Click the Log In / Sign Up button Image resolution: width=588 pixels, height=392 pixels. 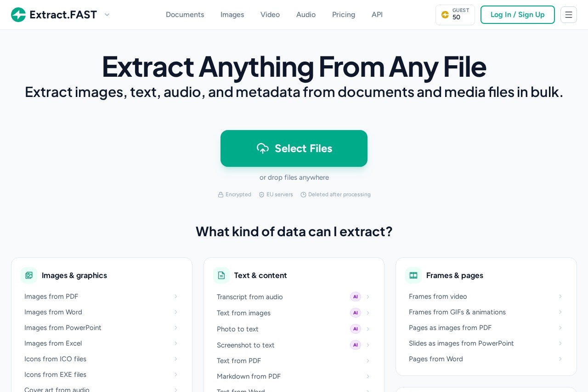[518, 15]
